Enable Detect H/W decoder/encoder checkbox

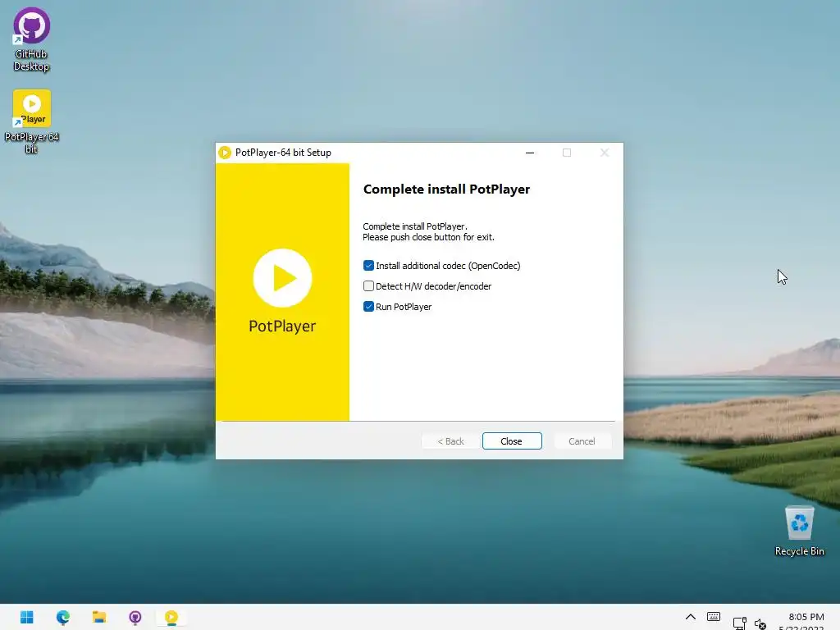click(368, 286)
